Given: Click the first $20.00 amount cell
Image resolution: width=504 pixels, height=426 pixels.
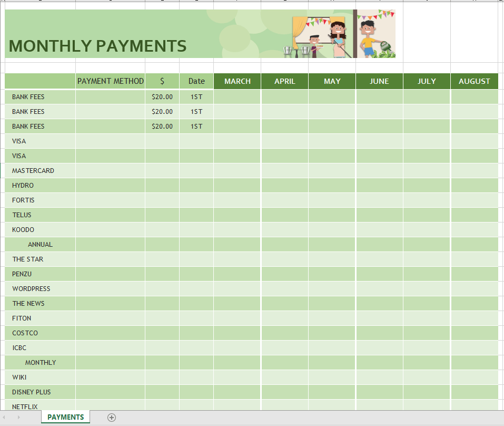Looking at the screenshot, I should [x=162, y=97].
